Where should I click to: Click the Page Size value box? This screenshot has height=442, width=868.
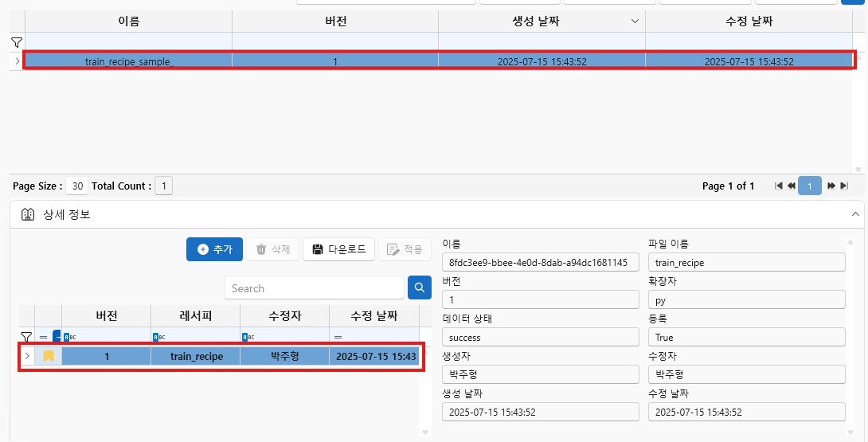coord(77,186)
